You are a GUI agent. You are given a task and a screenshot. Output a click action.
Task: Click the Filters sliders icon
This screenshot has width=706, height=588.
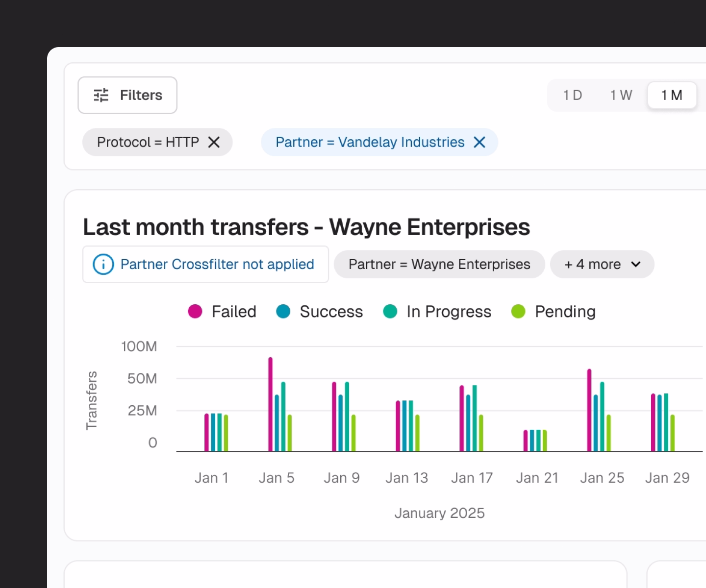(101, 95)
